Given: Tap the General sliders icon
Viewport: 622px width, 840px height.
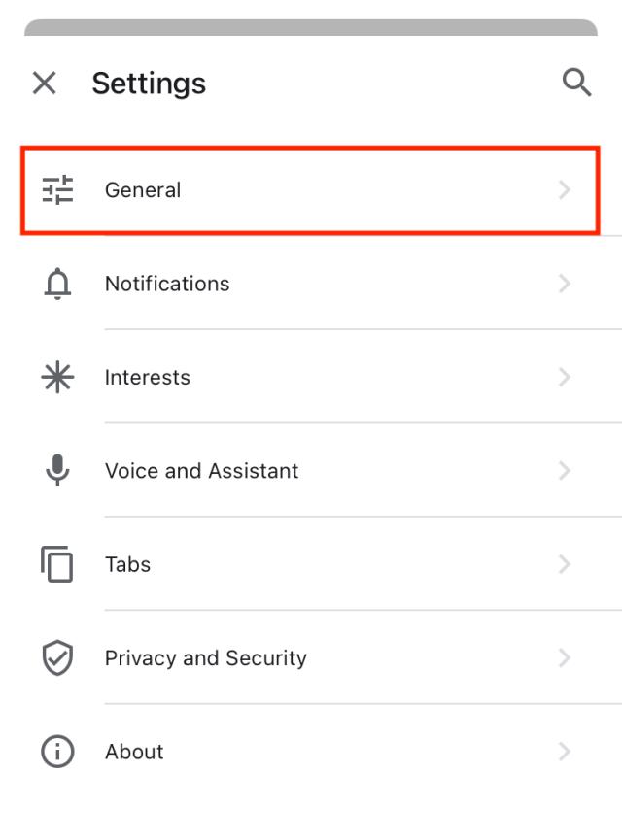Looking at the screenshot, I should (x=58, y=190).
